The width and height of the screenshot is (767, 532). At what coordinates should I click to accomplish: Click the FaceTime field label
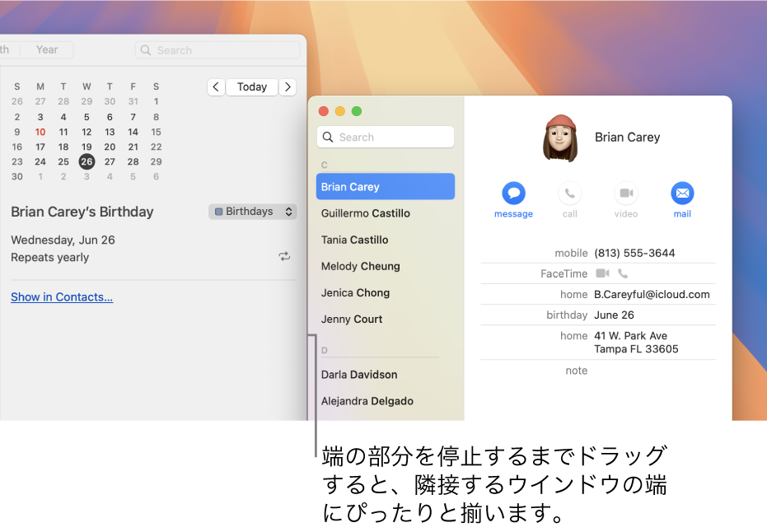tap(564, 273)
